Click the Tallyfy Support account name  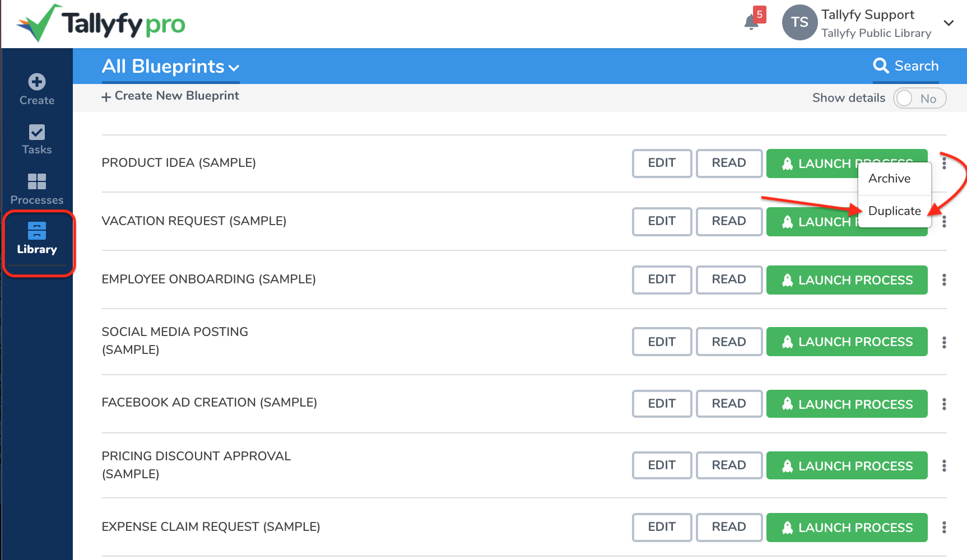(x=867, y=15)
